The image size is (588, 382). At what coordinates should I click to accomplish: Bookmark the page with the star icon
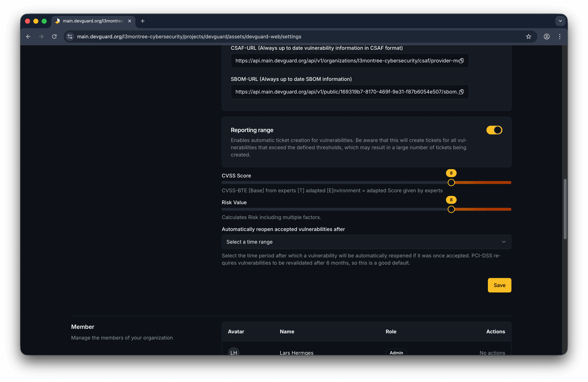click(529, 36)
